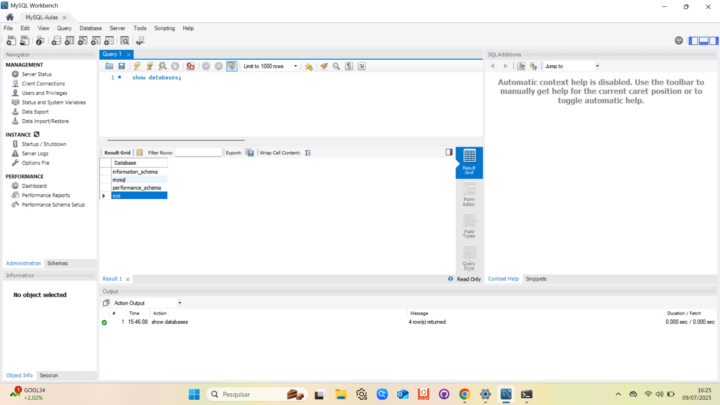Viewport: 720px width, 405px height.
Task: Toggle auto-commit mode button
Action: (231, 66)
